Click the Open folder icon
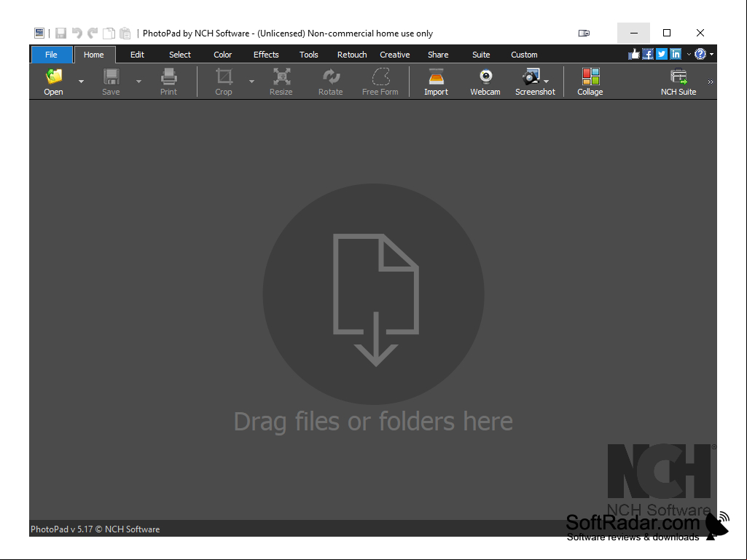Screen dimensions: 747x560 (54, 76)
